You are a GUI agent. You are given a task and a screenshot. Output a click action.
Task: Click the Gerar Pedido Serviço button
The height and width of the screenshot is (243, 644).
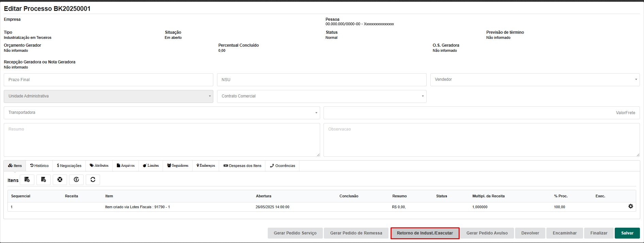coord(295,233)
